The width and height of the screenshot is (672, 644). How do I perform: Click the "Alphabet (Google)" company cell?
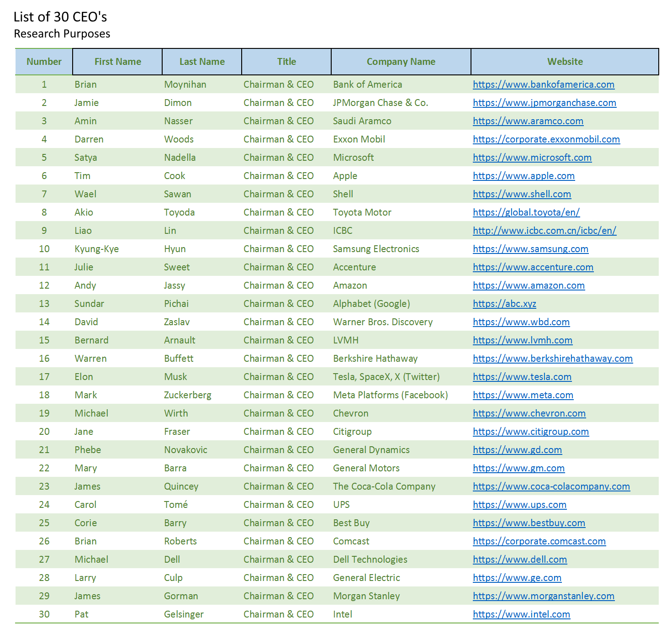click(x=372, y=304)
